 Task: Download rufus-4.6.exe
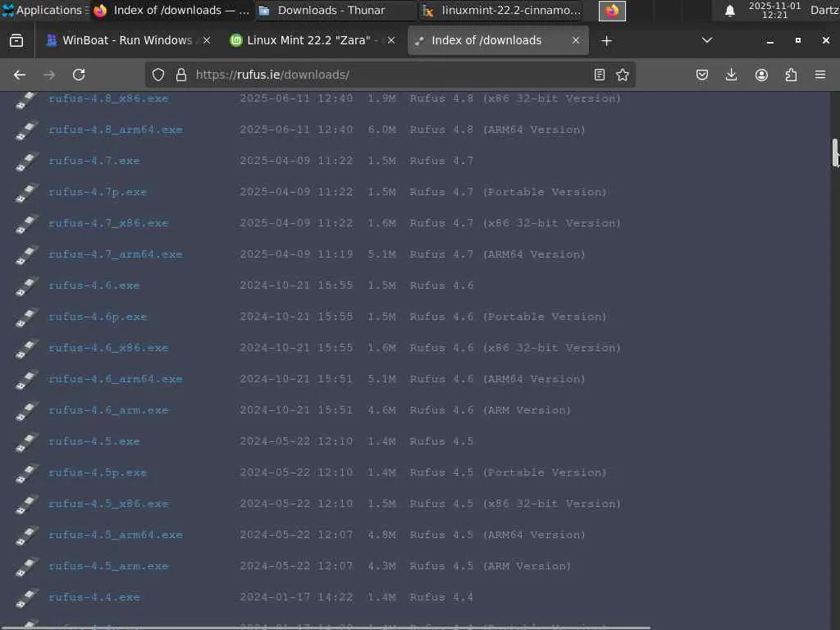[94, 285]
